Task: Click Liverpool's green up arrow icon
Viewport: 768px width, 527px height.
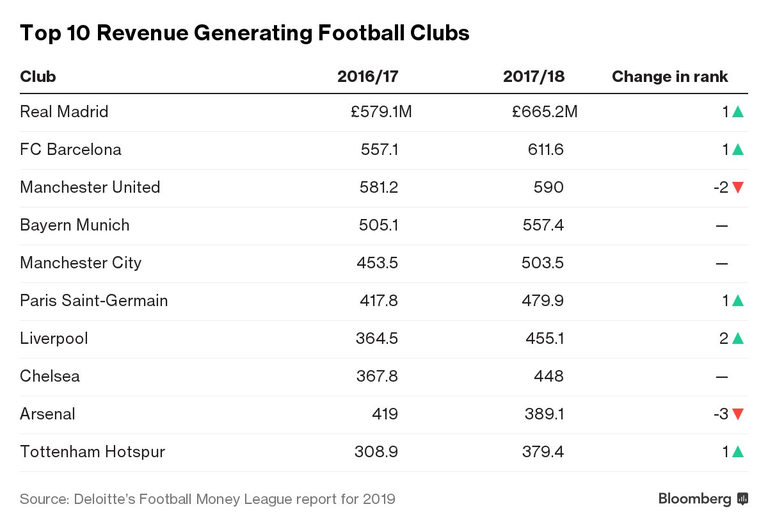Action: click(x=738, y=339)
